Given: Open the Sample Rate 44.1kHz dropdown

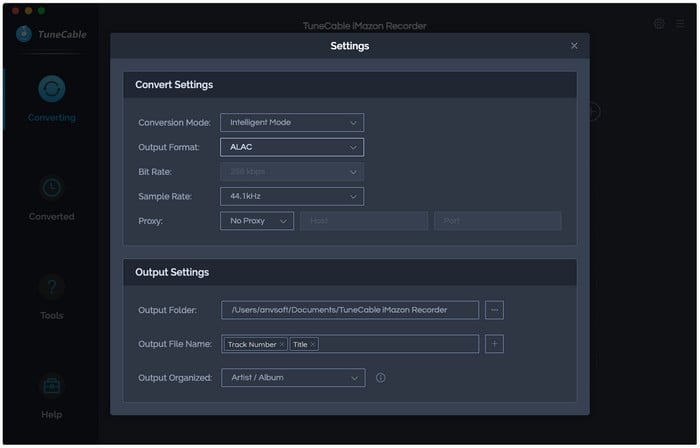Looking at the screenshot, I should coord(292,196).
